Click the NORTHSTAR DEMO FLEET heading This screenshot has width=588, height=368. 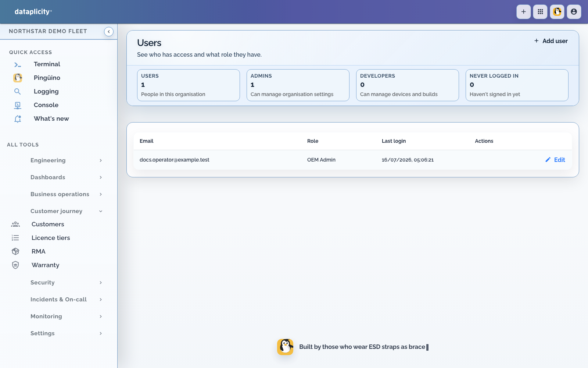pyautogui.click(x=48, y=31)
